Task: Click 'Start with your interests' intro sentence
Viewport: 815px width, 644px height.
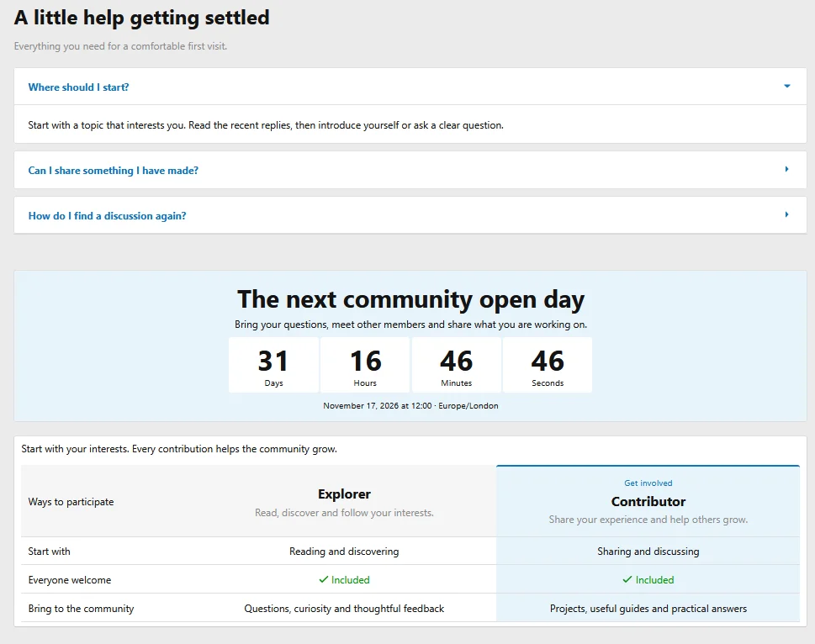Action: [179, 449]
